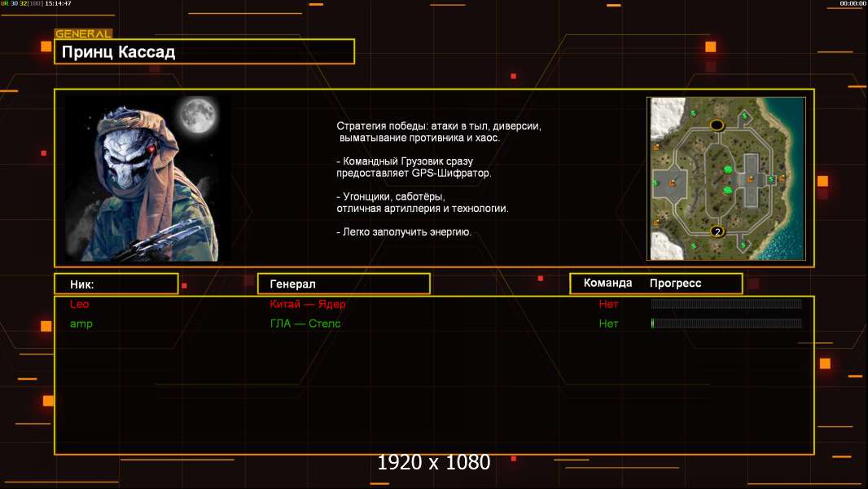This screenshot has width=868, height=489.
Task: Select orange building icon on the minimap airstrip
Action: click(x=751, y=178)
